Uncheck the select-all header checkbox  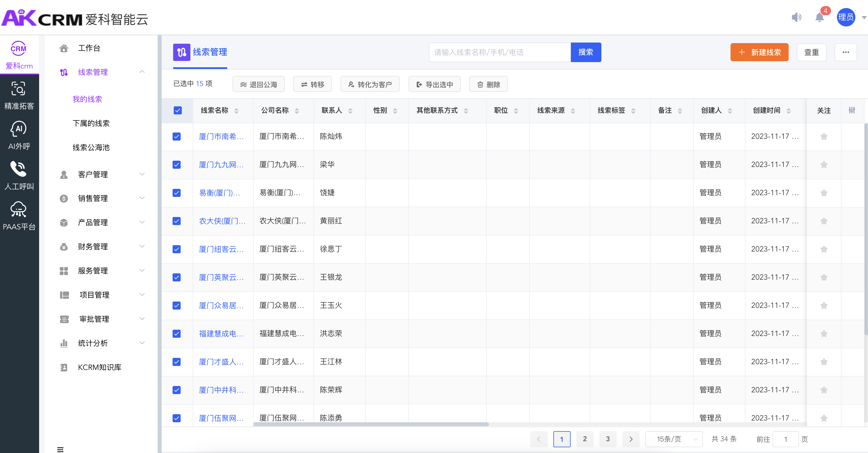177,110
